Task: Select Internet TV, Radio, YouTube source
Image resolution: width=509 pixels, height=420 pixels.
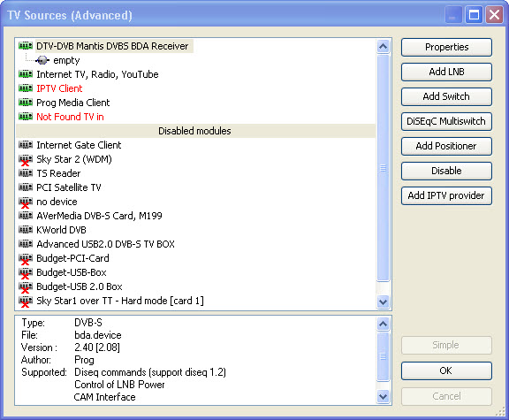Action: (97, 74)
